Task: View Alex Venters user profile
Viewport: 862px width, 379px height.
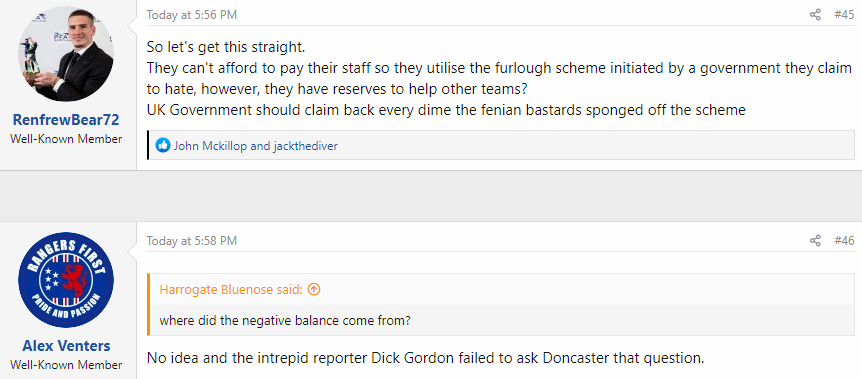Action: [66, 346]
